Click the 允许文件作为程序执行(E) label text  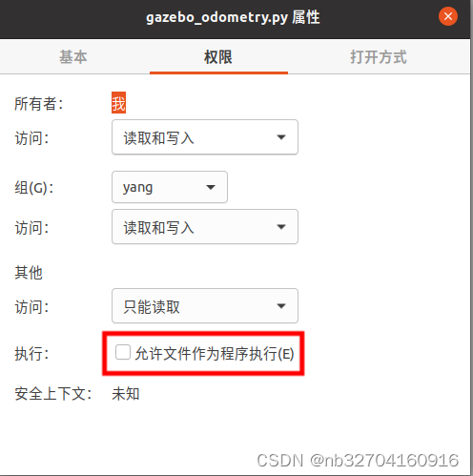coord(215,353)
